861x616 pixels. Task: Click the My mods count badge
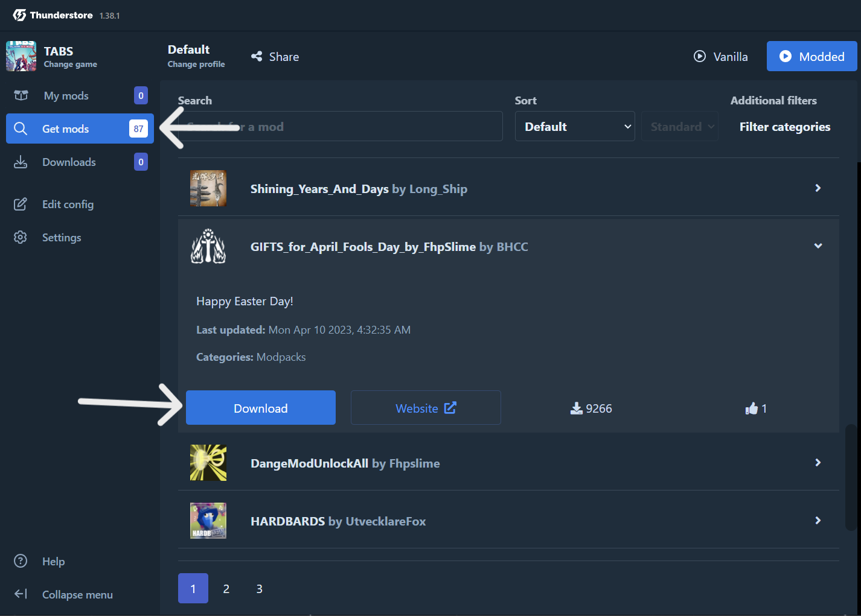tap(141, 95)
